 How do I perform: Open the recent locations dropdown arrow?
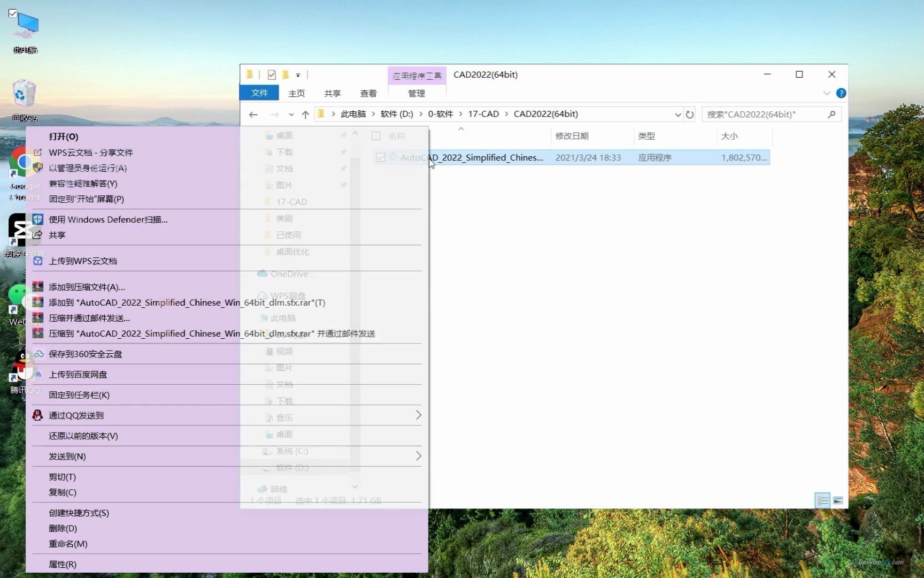click(x=291, y=114)
